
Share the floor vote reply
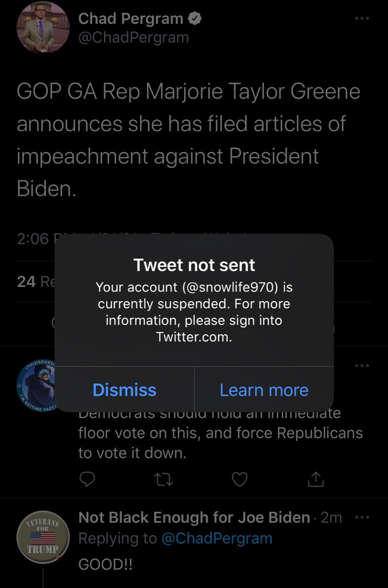(x=316, y=479)
